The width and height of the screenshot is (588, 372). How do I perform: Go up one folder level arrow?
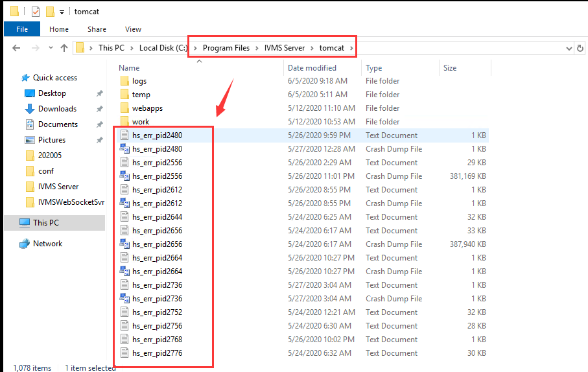coord(64,48)
